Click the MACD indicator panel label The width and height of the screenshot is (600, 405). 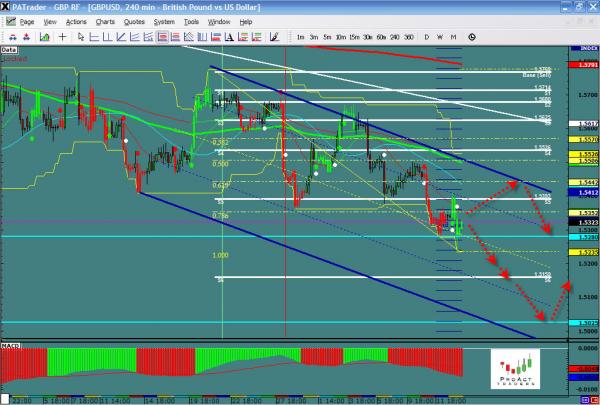point(10,346)
